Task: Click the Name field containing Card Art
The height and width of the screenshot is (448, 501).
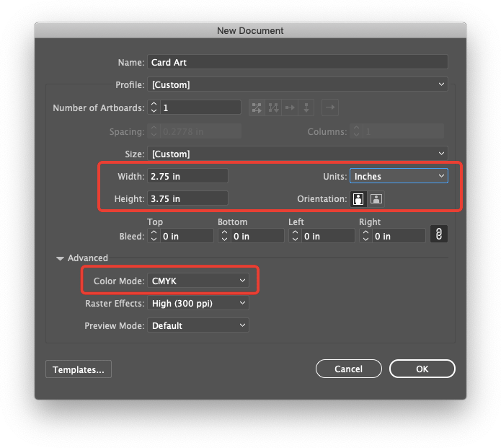Action: [298, 62]
